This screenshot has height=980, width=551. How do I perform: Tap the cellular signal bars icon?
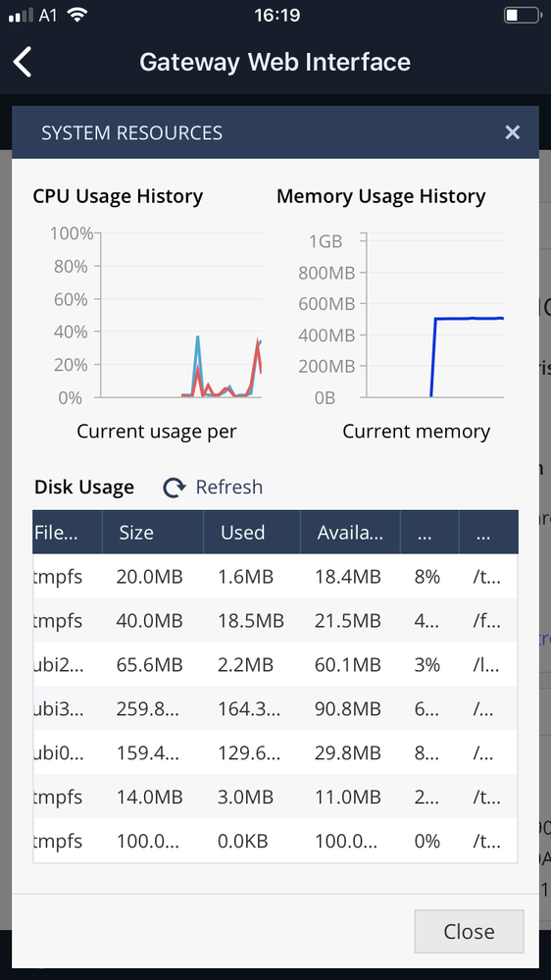tap(21, 16)
